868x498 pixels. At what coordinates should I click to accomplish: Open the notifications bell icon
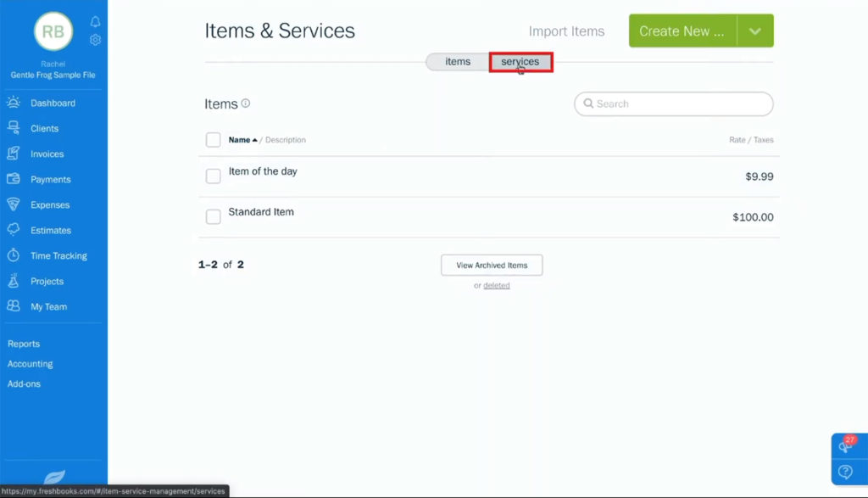(95, 23)
